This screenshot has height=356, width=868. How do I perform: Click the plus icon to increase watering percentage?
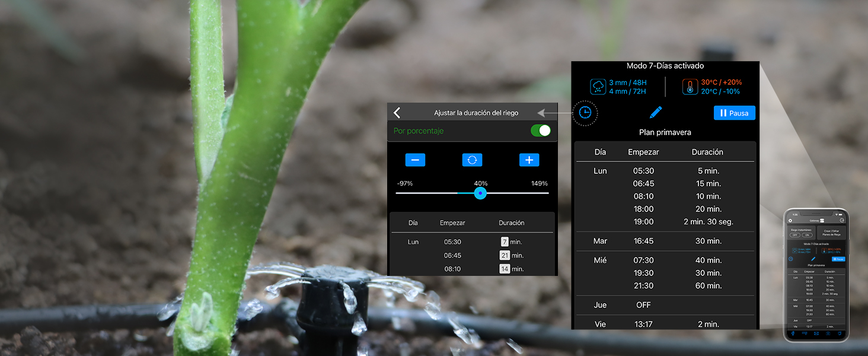pos(529,160)
